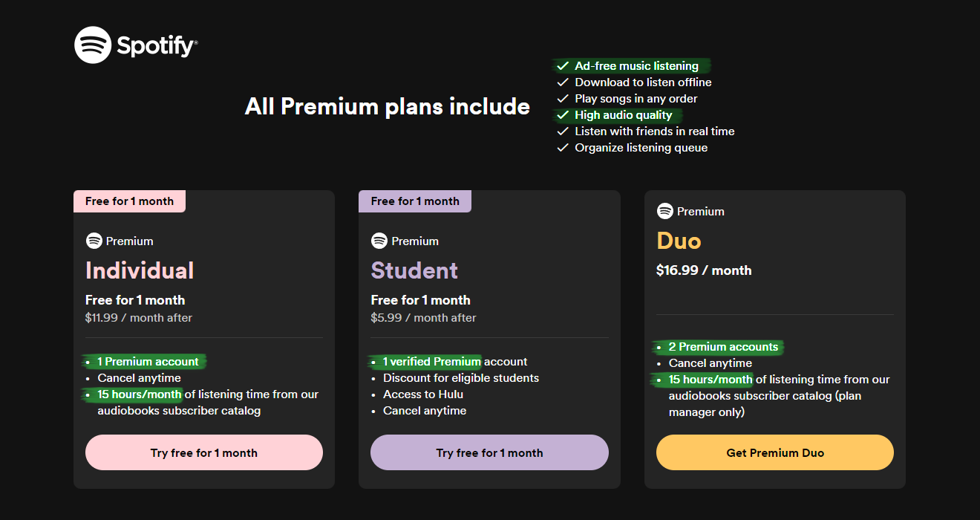The height and width of the screenshot is (520, 980).
Task: Click the purple Free for 1 month badge
Action: pyautogui.click(x=414, y=201)
